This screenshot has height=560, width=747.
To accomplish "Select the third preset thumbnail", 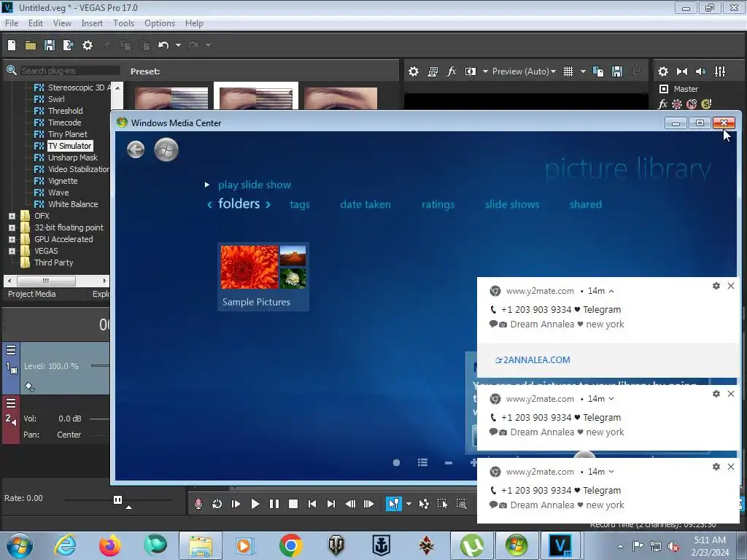I will [341, 98].
